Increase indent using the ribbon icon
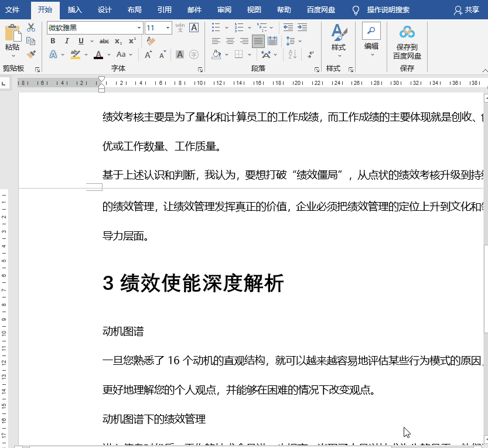This screenshot has height=448, width=488. click(301, 27)
